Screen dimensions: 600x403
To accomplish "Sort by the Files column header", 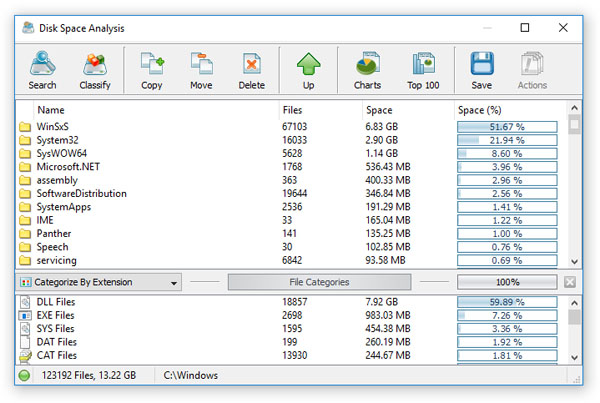I will [292, 110].
